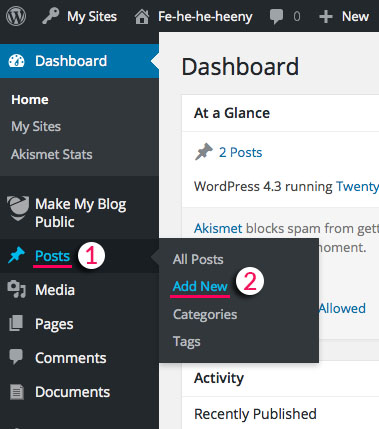Click the house icon next to Fe-he-he-heeny

click(142, 17)
